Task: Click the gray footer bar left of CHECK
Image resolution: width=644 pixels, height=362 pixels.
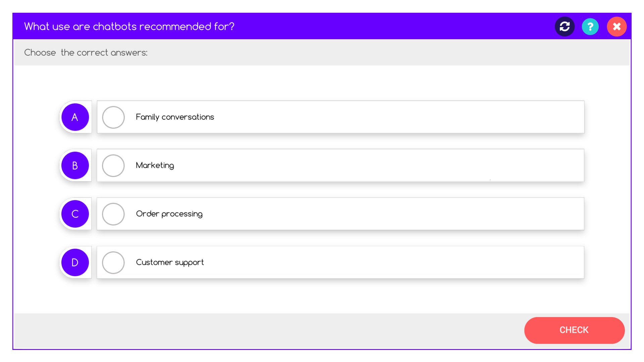Action: click(x=268, y=330)
